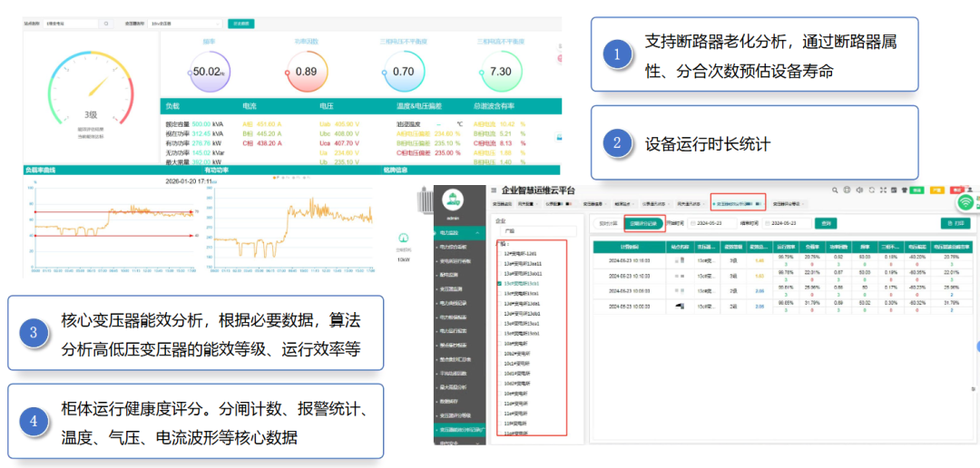Click the speaker sound icon in platform header
The width and height of the screenshot is (980, 468).
859,190
